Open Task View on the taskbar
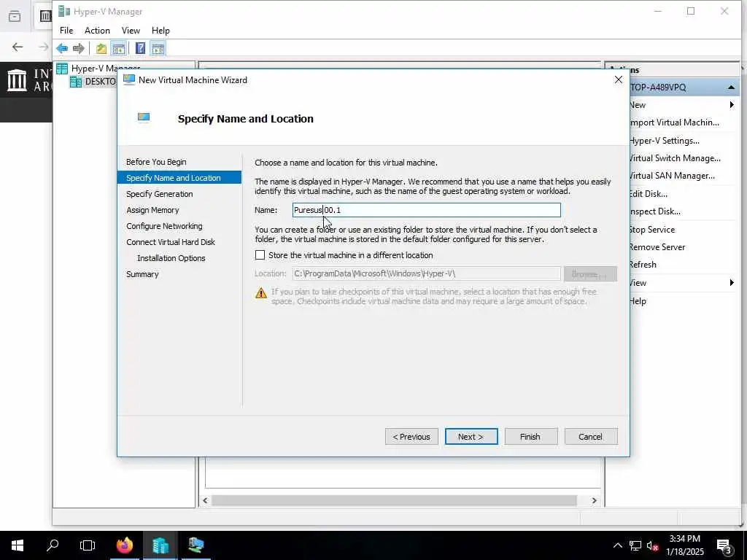Viewport: 747px width, 560px height. (88, 545)
